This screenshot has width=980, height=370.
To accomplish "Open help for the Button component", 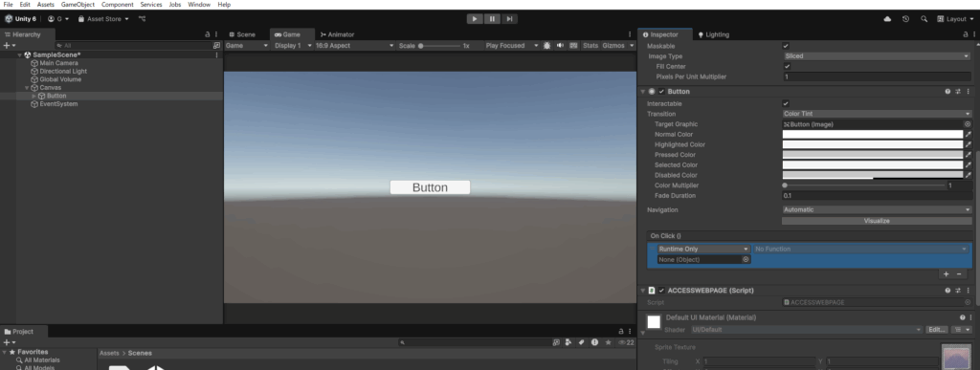I will pyautogui.click(x=948, y=92).
